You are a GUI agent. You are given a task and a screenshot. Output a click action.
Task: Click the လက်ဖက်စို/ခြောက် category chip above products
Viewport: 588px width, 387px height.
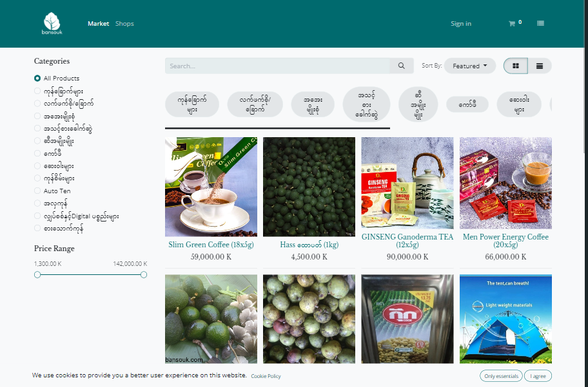(x=255, y=104)
